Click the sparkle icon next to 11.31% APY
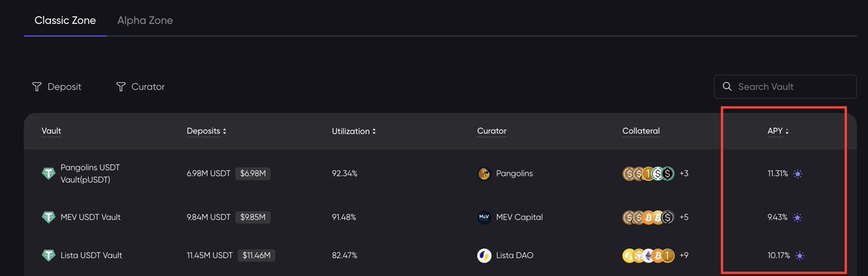This screenshot has width=868, height=276. click(797, 174)
